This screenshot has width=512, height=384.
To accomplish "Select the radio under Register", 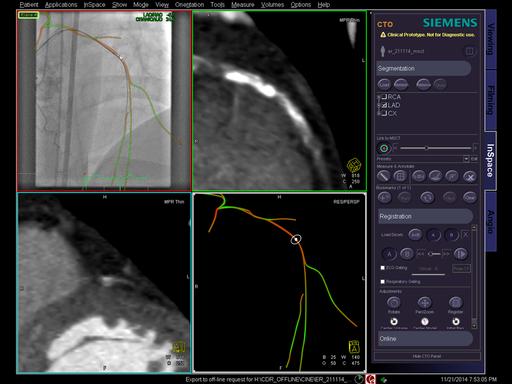I will coord(456,322).
